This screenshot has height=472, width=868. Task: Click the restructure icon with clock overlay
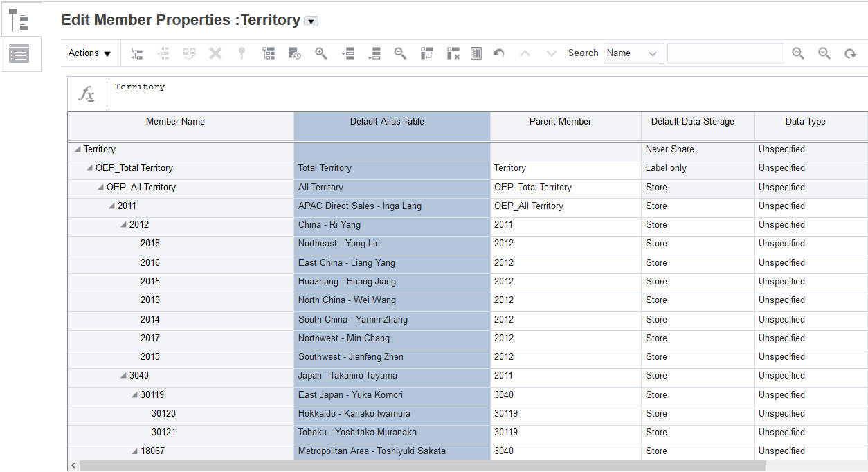[x=294, y=53]
